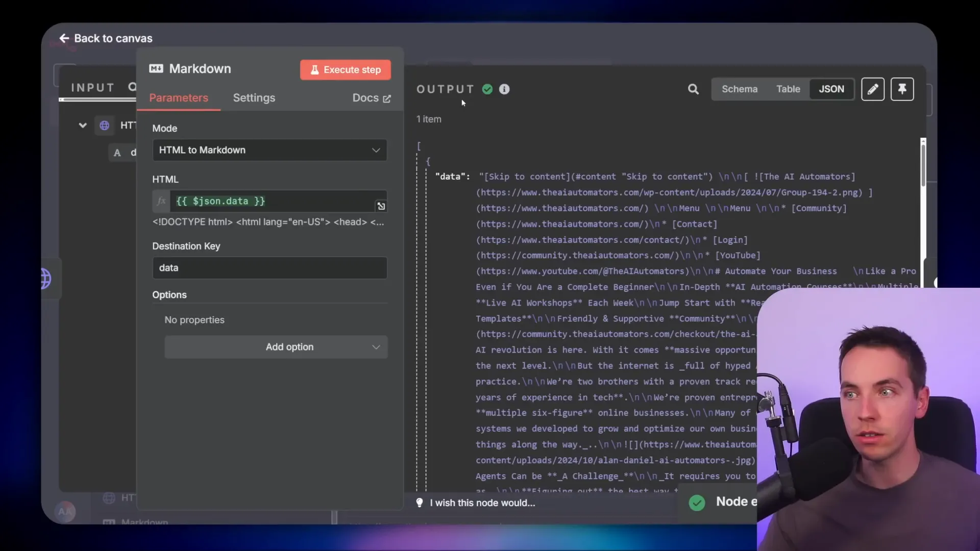Click the output info icon

point(504,89)
